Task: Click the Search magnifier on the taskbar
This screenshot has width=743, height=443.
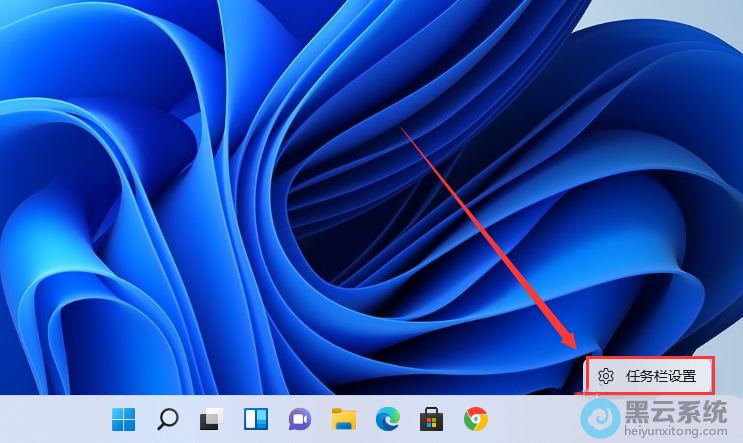Action: 168,419
